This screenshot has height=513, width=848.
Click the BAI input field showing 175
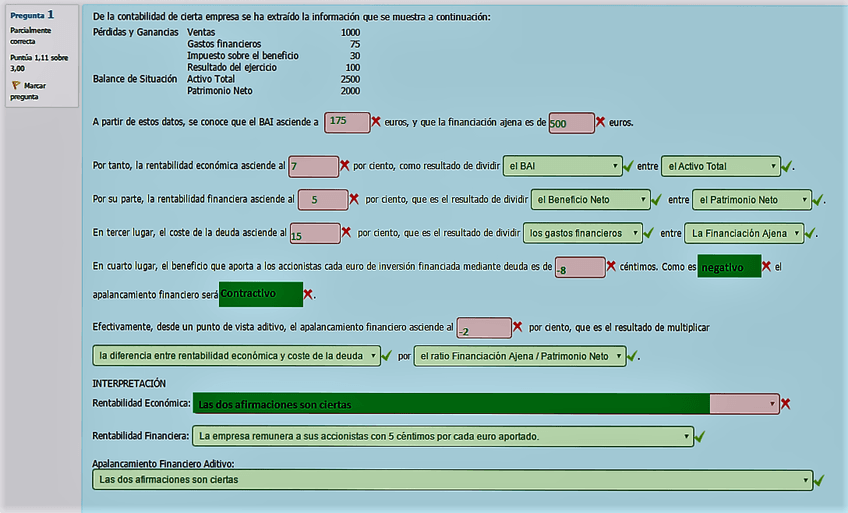pos(347,121)
